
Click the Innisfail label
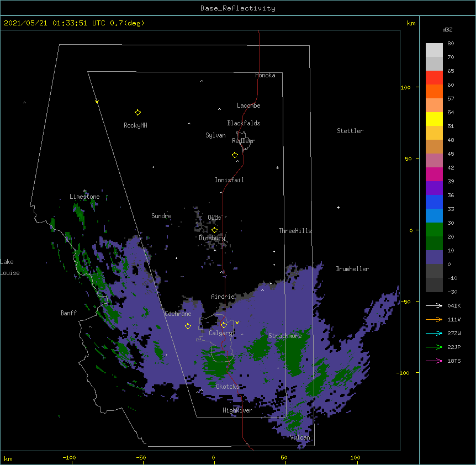coord(229,180)
